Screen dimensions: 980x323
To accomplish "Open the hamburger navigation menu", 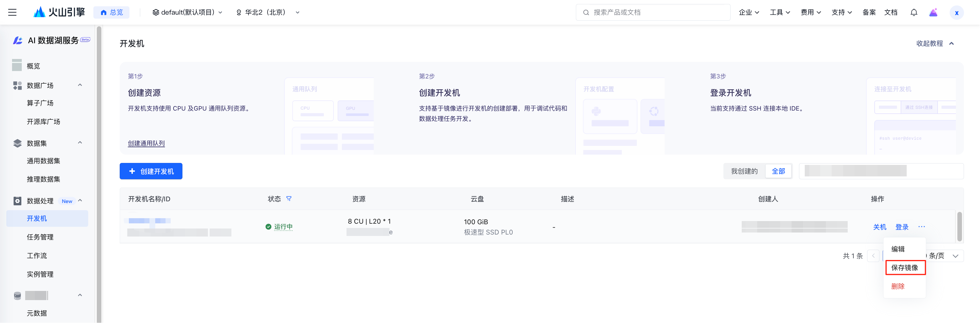I will point(12,13).
